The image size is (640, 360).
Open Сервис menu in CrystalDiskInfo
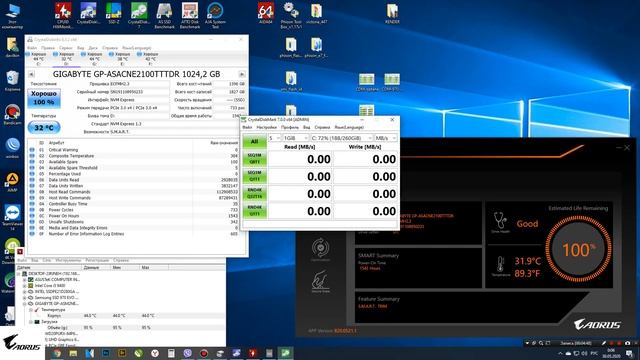[66, 48]
